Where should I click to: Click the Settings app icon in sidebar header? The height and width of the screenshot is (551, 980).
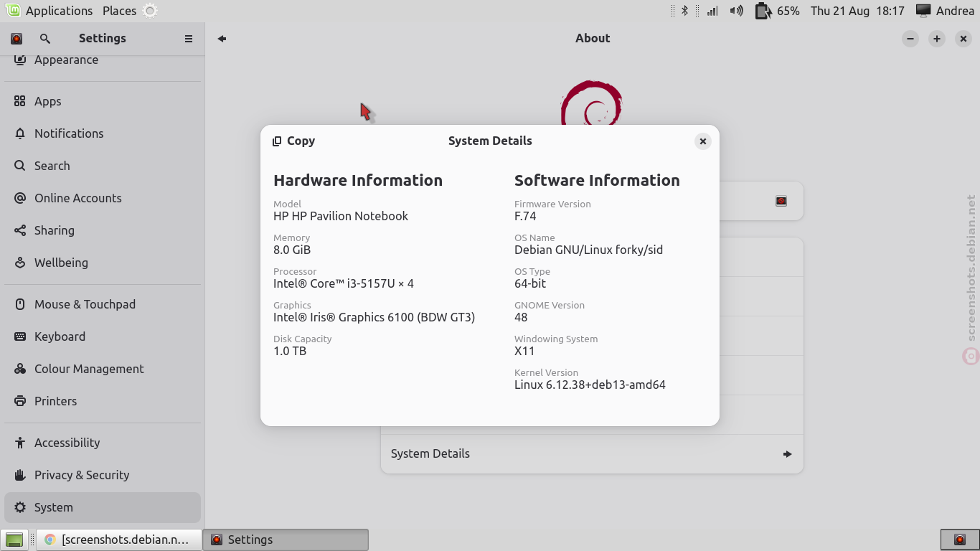tap(17, 39)
